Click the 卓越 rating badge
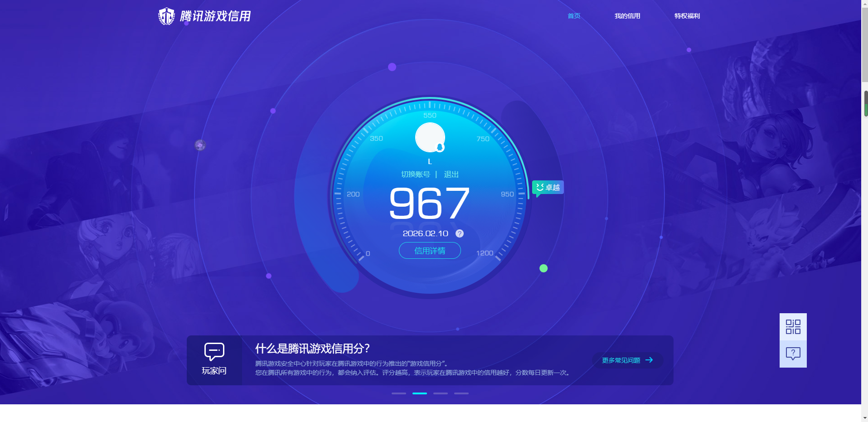This screenshot has width=868, height=422. click(x=548, y=187)
